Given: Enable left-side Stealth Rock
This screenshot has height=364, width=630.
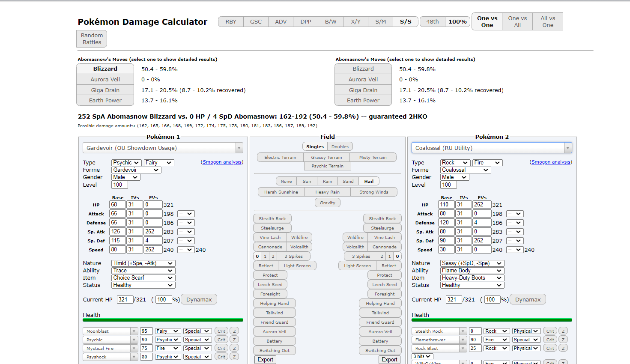Looking at the screenshot, I should [272, 218].
